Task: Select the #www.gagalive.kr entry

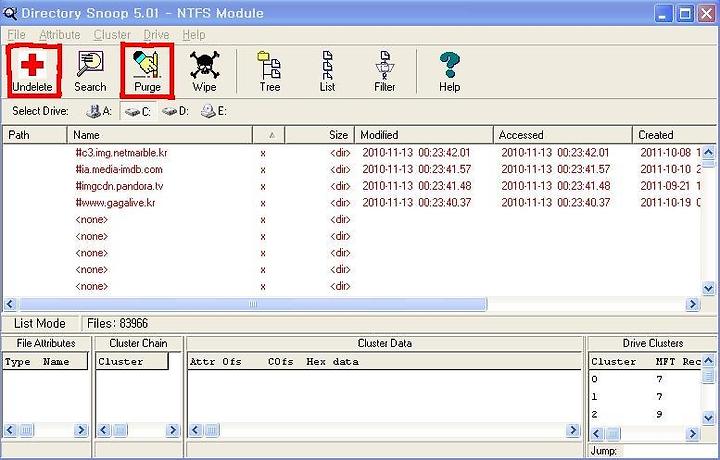Action: point(115,202)
